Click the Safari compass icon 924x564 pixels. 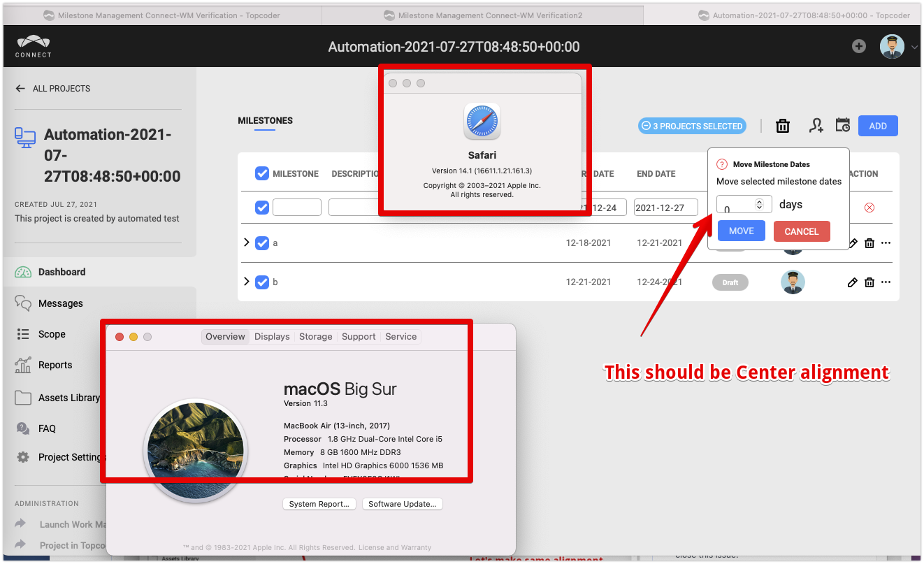[482, 122]
